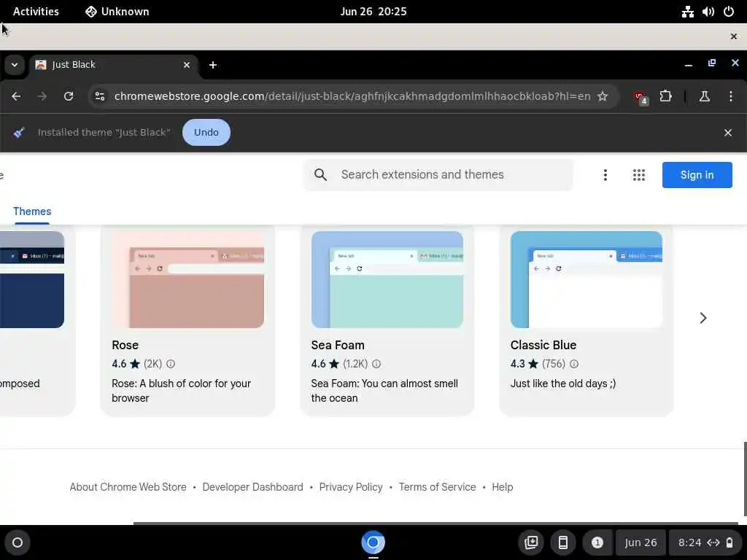This screenshot has width=747, height=560.
Task: Open the Activities overview
Action: [x=36, y=12]
